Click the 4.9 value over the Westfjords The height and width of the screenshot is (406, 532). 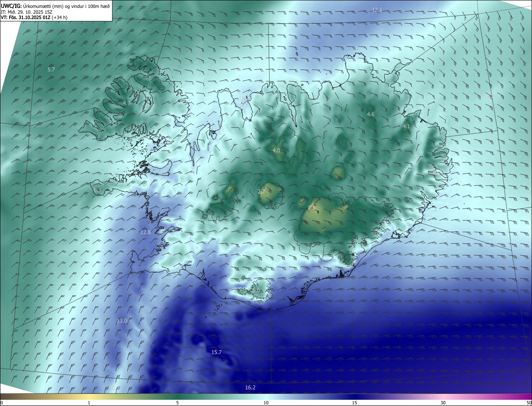pyautogui.click(x=127, y=103)
